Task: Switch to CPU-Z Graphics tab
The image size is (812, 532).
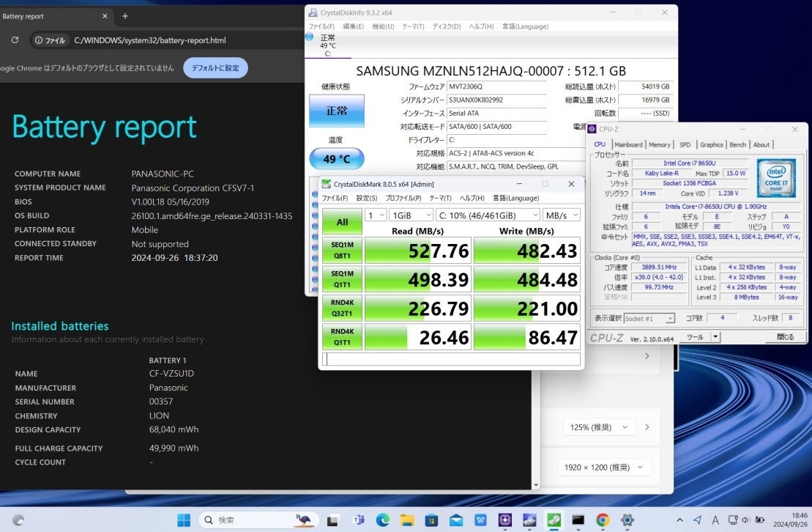Action: coord(712,144)
